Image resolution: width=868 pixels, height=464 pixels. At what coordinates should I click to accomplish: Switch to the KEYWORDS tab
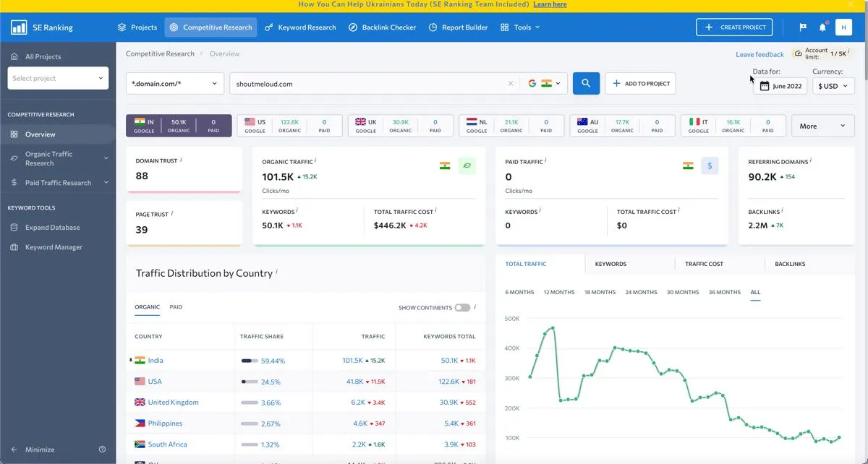coord(610,264)
